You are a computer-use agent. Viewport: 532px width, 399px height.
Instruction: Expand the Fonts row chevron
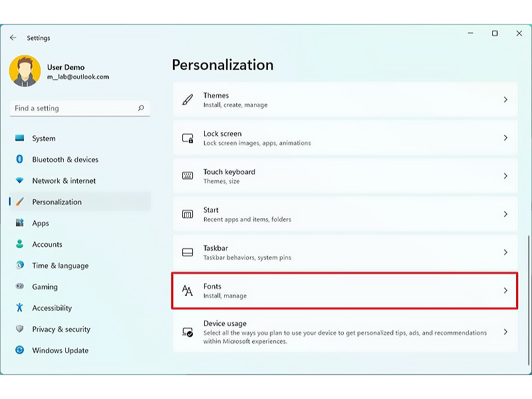505,291
